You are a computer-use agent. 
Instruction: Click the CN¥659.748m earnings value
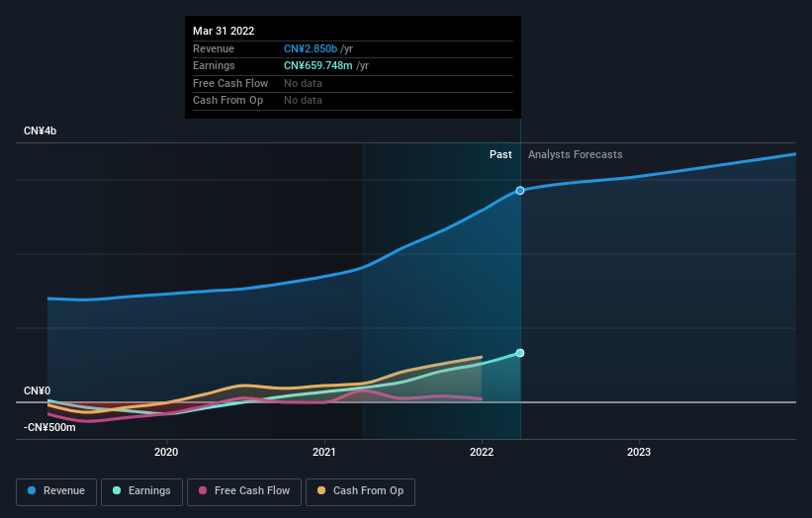[x=317, y=65]
